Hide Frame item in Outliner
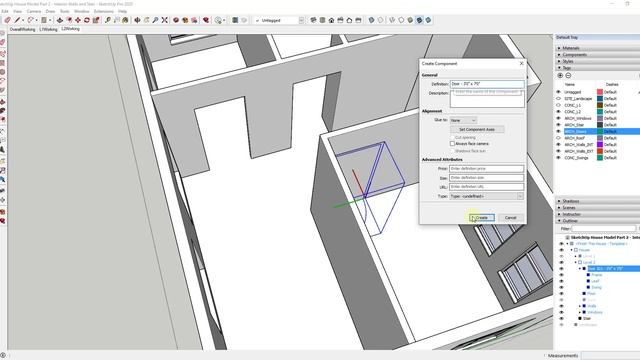The image size is (640, 360). coord(561,275)
